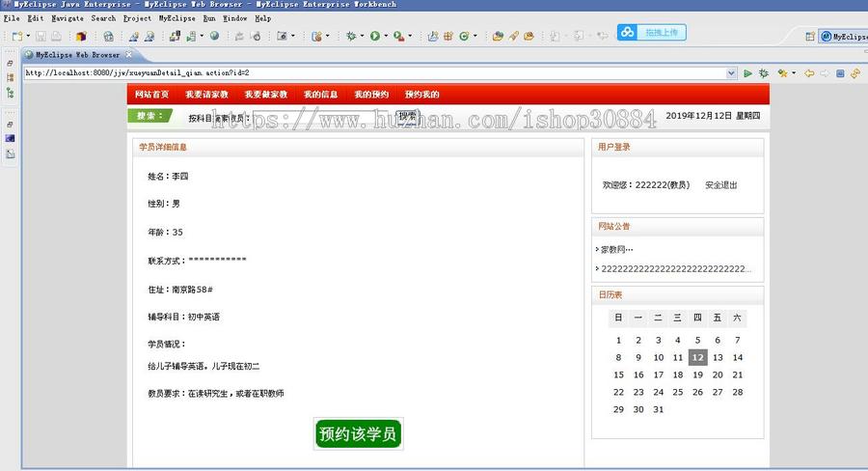The image size is (868, 471).
Task: Click the green 预约该学员 button
Action: (358, 434)
